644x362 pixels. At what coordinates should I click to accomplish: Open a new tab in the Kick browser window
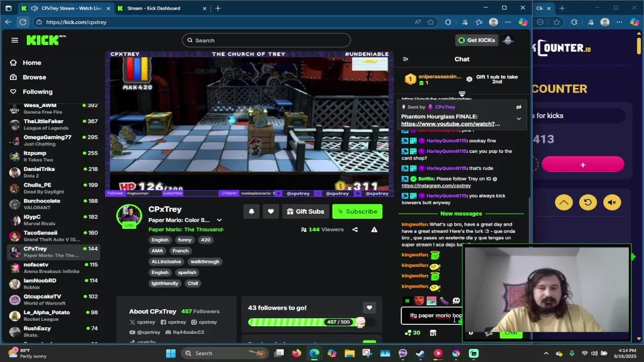click(218, 8)
